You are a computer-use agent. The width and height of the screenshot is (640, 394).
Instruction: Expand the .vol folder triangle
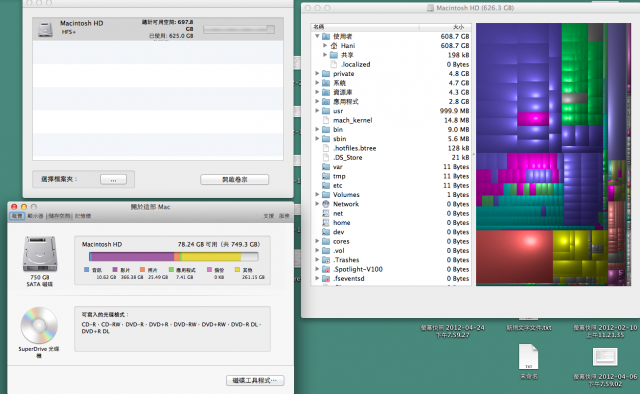pos(317,250)
